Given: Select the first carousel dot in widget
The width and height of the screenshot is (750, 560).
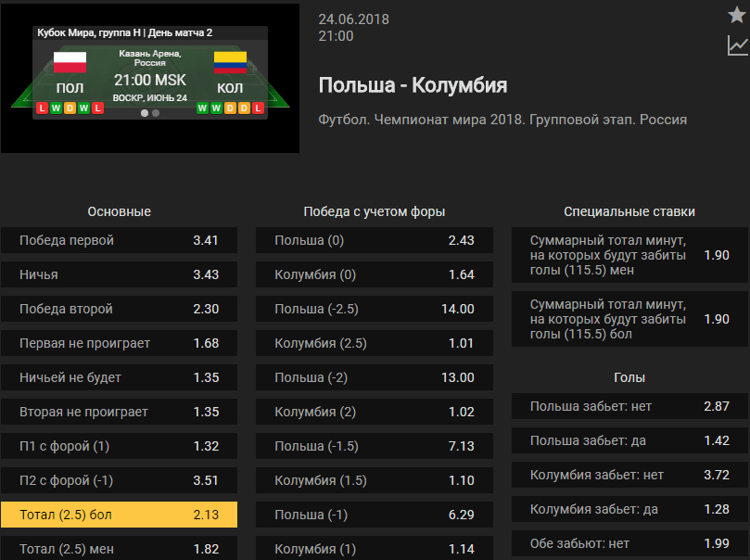Looking at the screenshot, I should click(145, 113).
